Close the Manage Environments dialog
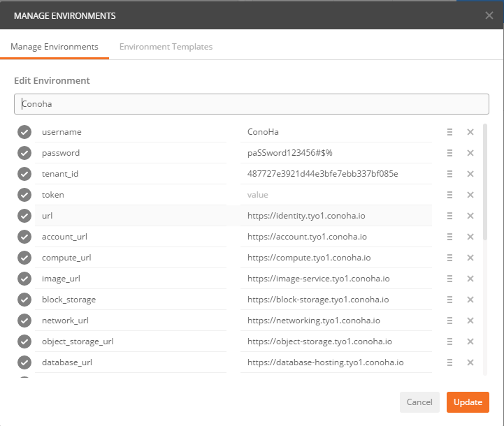The image size is (504, 426). [x=489, y=15]
